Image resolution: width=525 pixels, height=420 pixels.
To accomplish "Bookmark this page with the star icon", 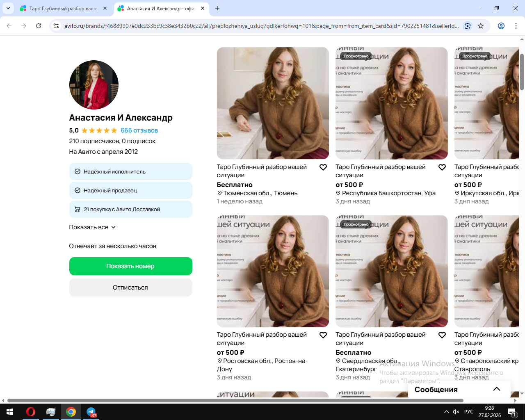I will (481, 26).
